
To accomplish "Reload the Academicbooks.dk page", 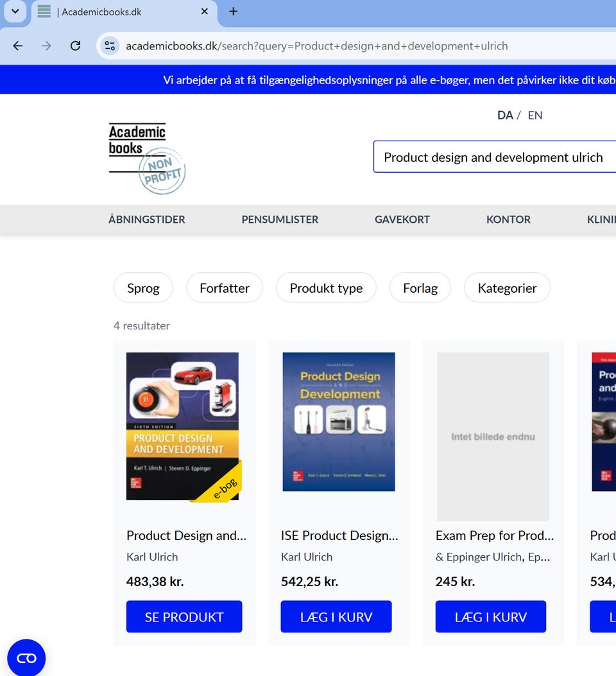I will 75,46.
